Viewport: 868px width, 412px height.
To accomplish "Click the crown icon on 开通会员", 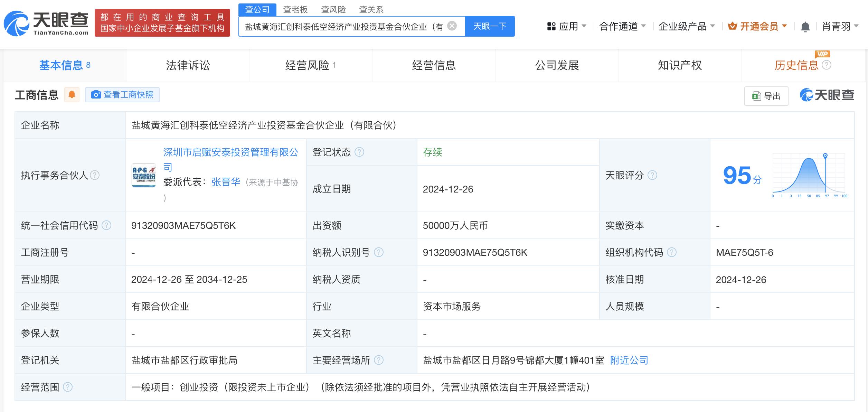I will click(733, 26).
